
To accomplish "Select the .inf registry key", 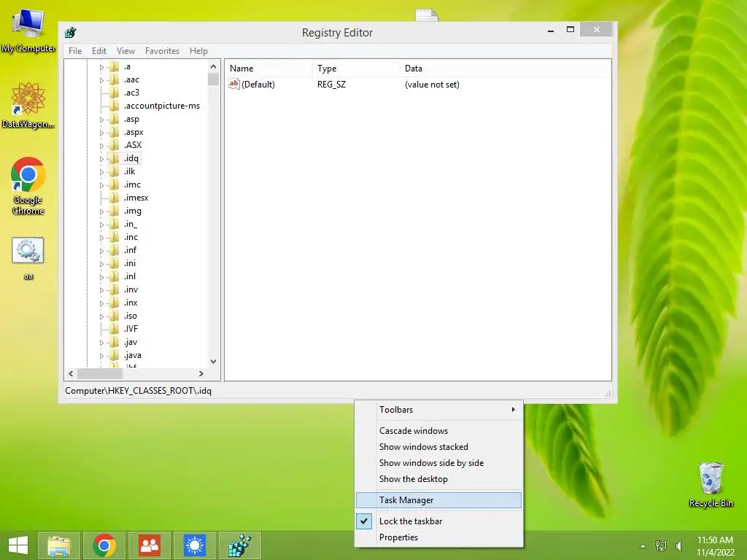I will coord(130,250).
